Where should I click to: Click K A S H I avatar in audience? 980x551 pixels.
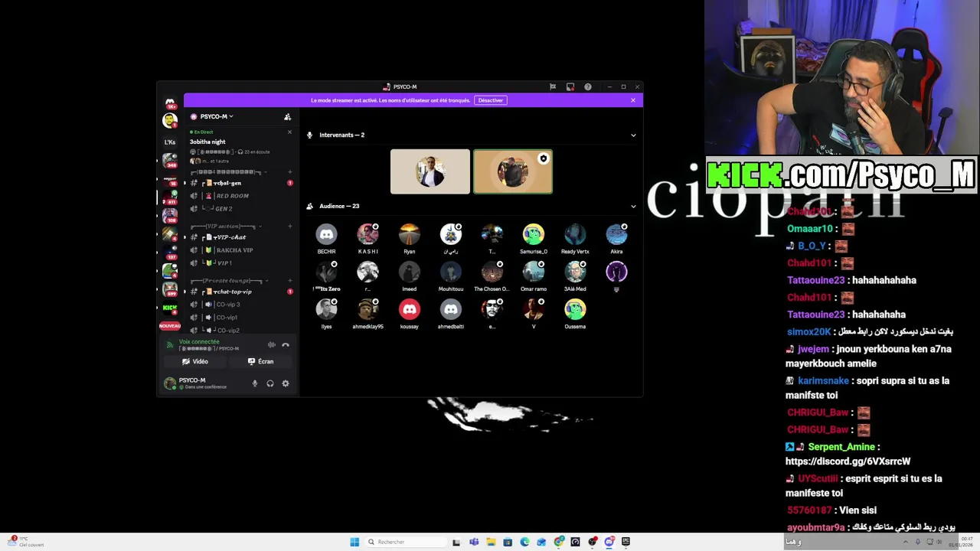368,234
